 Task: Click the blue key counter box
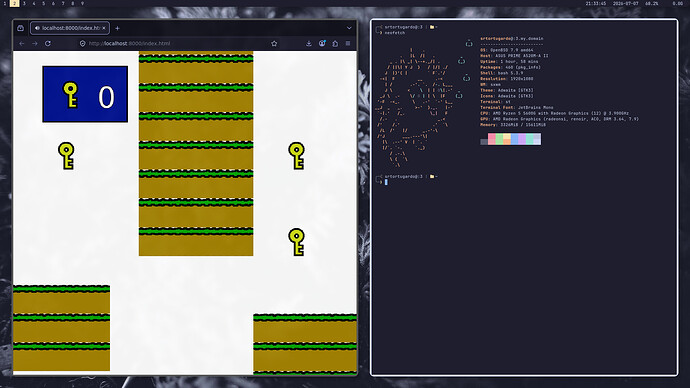[85, 94]
